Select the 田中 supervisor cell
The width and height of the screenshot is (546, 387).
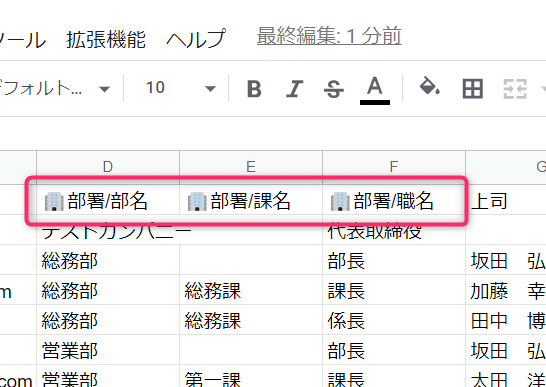point(506,320)
